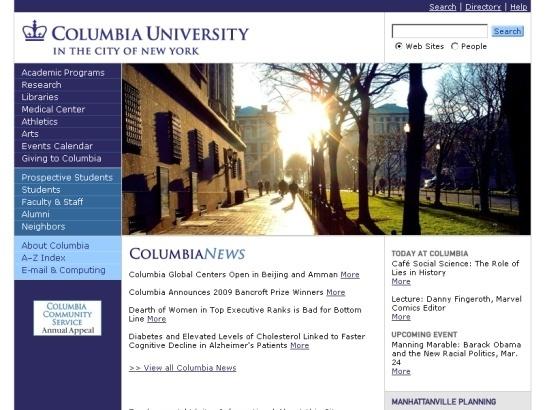Open Alumni in the sidebar menu
Image resolution: width=545 pixels, height=410 pixels.
35,214
